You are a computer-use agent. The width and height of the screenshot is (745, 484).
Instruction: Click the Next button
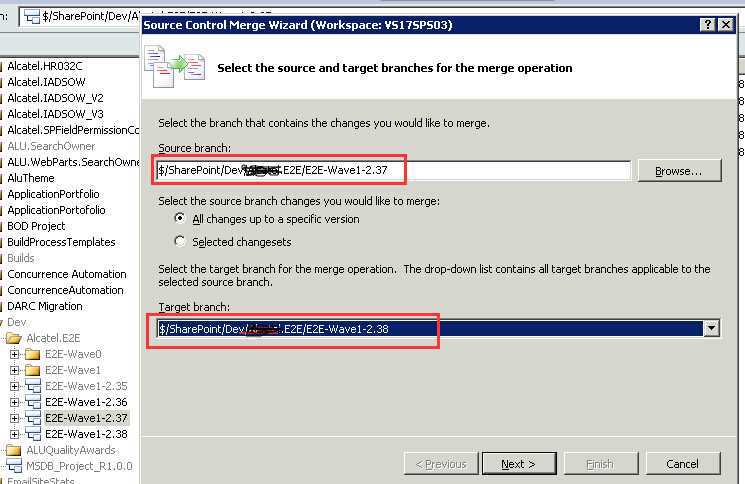point(519,464)
